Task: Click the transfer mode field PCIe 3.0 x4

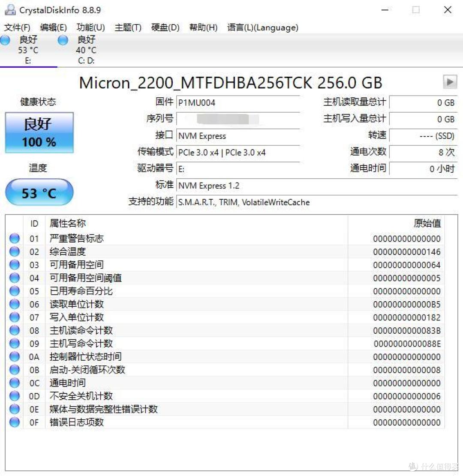Action: point(238,152)
